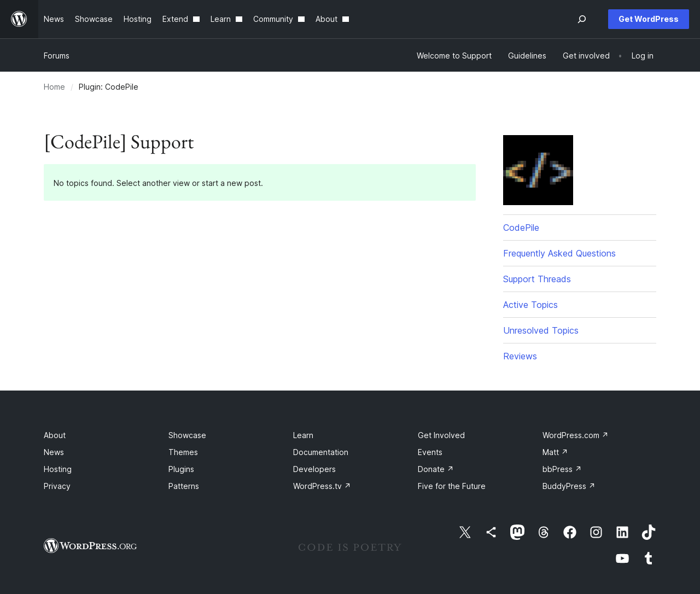The image size is (700, 594).
Task: Open the Bluesky share icon in footer
Action: point(491,532)
